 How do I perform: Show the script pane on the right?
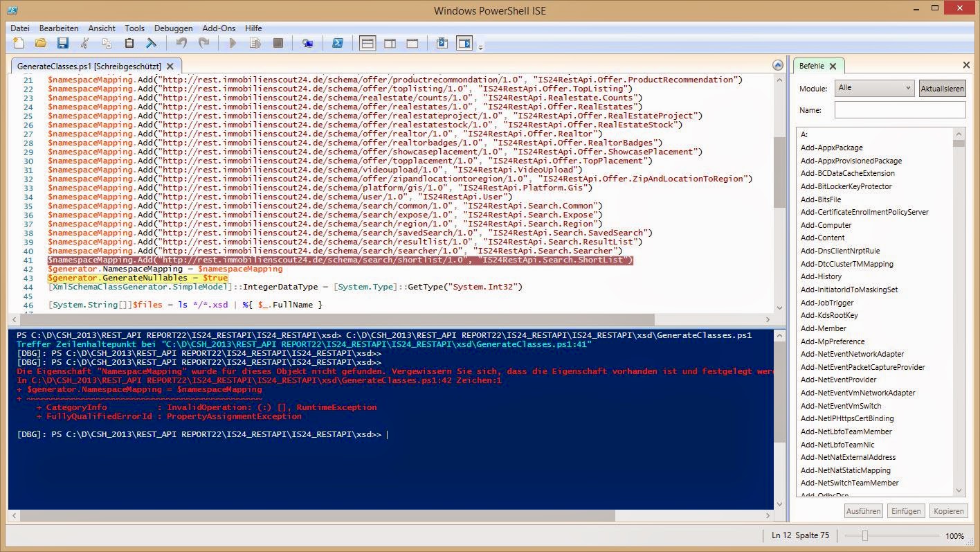tap(390, 44)
